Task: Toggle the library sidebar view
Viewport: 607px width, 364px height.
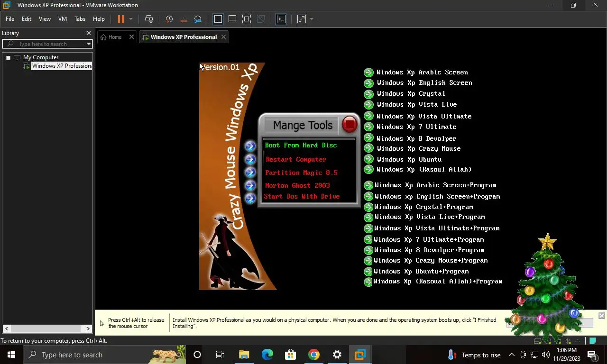Action: tap(218, 19)
